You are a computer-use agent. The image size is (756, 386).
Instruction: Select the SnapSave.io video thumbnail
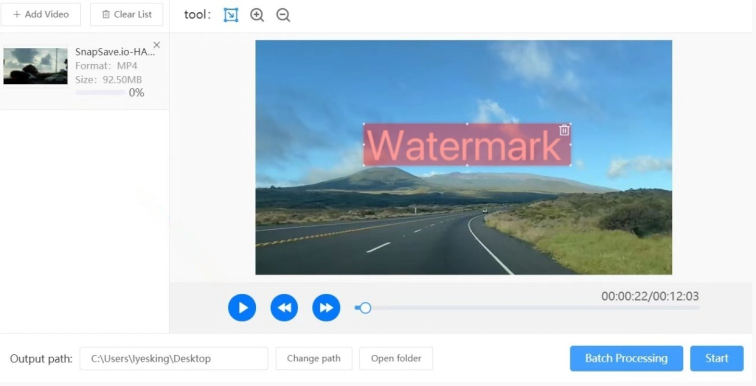[x=36, y=66]
